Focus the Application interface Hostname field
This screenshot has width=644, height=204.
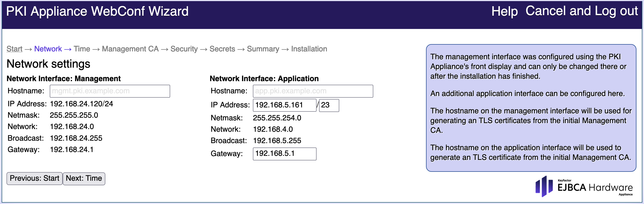point(313,91)
